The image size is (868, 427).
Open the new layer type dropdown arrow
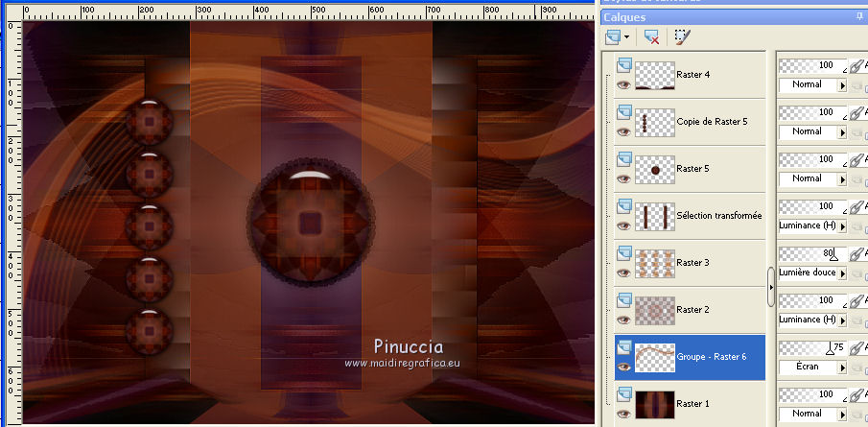point(626,37)
